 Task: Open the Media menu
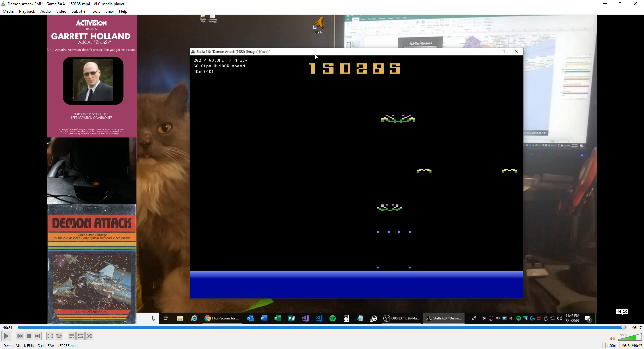(8, 11)
